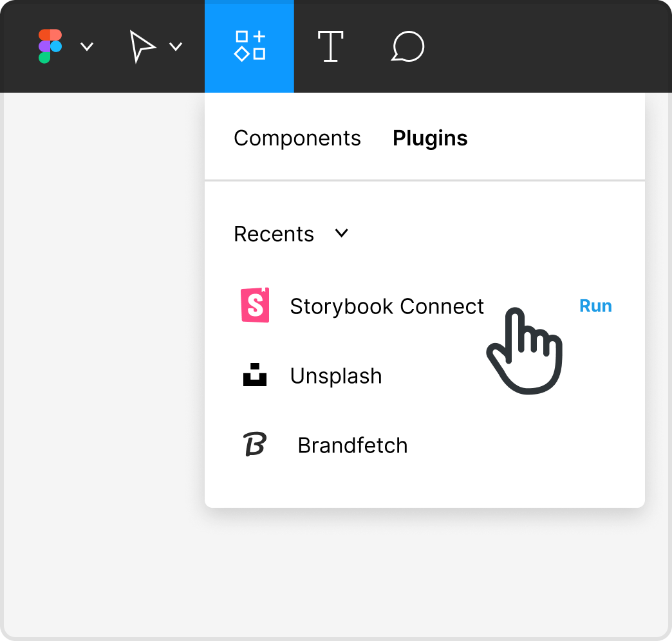The image size is (672, 641).
Task: Open Brandfetch from the recents list
Action: [353, 444]
